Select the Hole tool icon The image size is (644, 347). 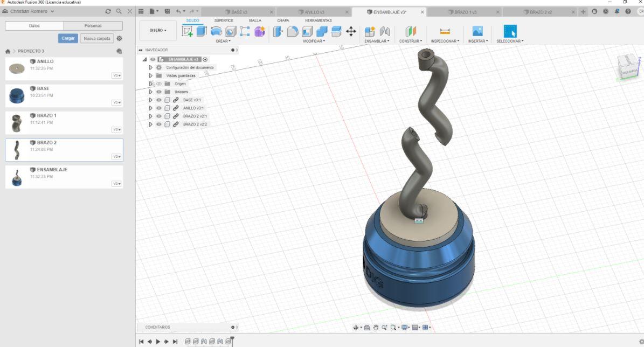231,31
